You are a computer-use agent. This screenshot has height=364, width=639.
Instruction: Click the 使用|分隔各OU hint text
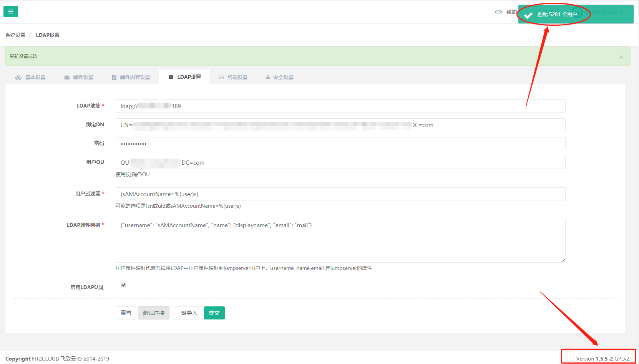coord(133,174)
